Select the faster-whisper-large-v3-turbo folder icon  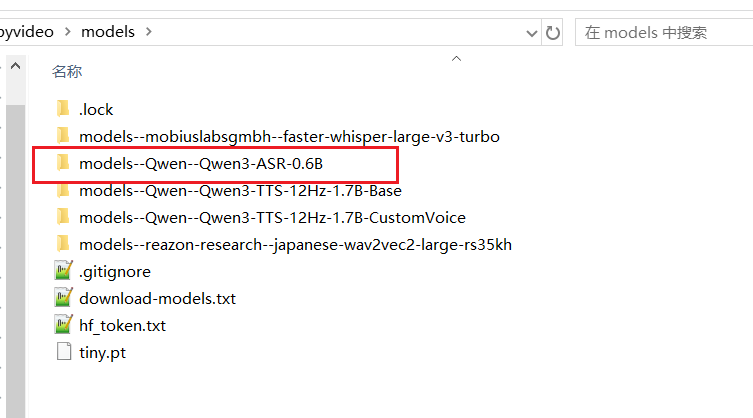pos(63,136)
